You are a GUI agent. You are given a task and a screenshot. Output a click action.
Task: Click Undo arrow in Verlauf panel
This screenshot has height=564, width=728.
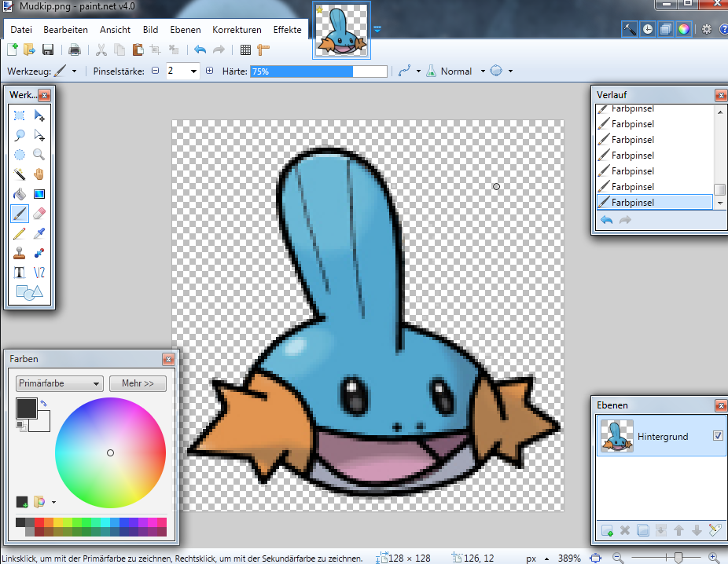pyautogui.click(x=606, y=219)
